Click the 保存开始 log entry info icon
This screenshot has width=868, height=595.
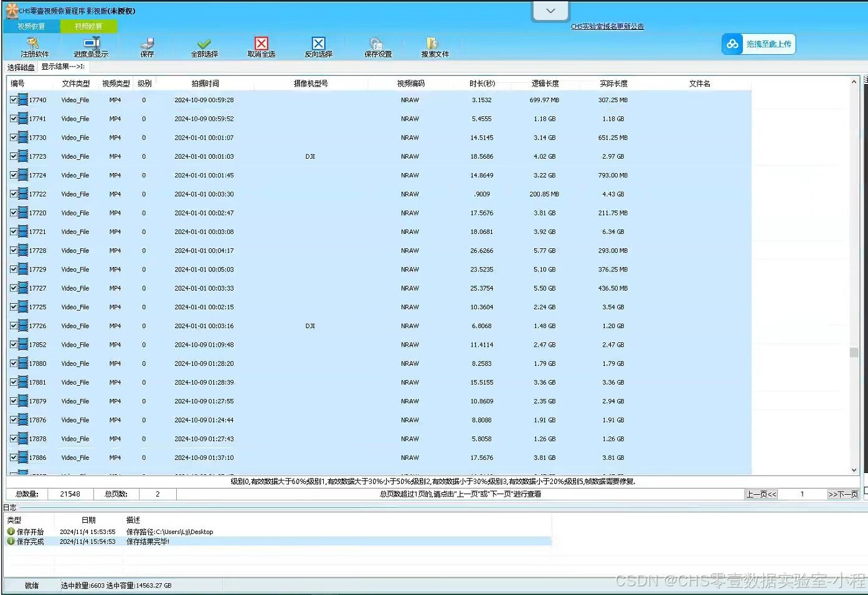click(x=11, y=532)
